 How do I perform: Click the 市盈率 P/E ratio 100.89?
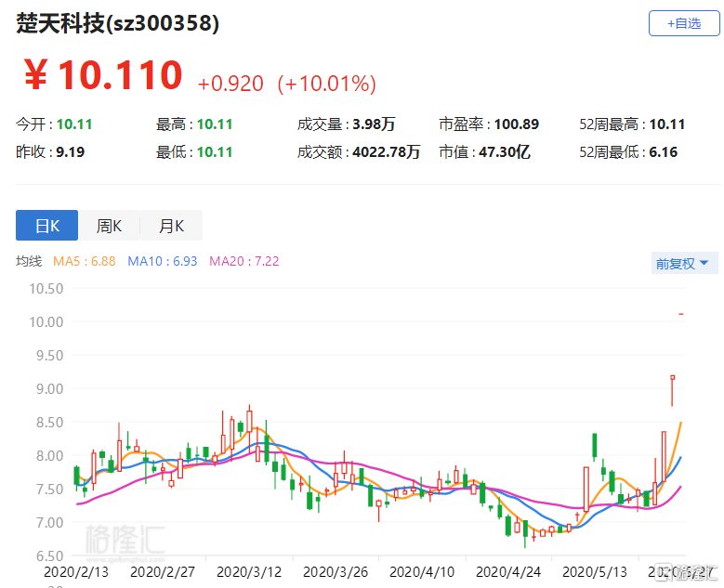pos(517,124)
